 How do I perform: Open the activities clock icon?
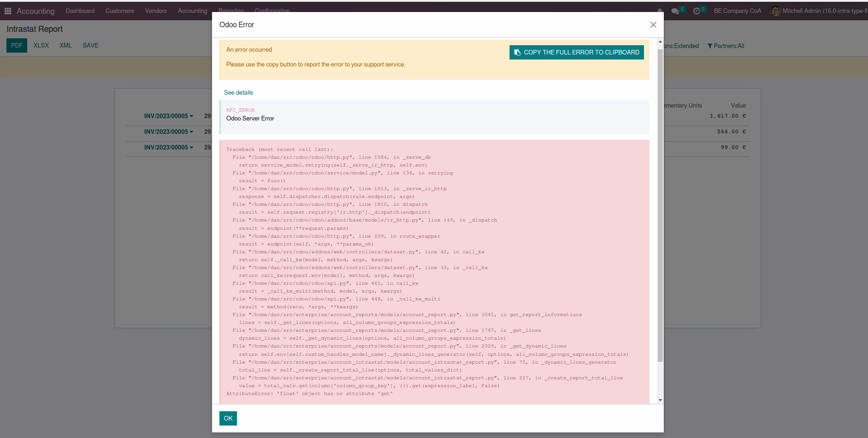(697, 11)
